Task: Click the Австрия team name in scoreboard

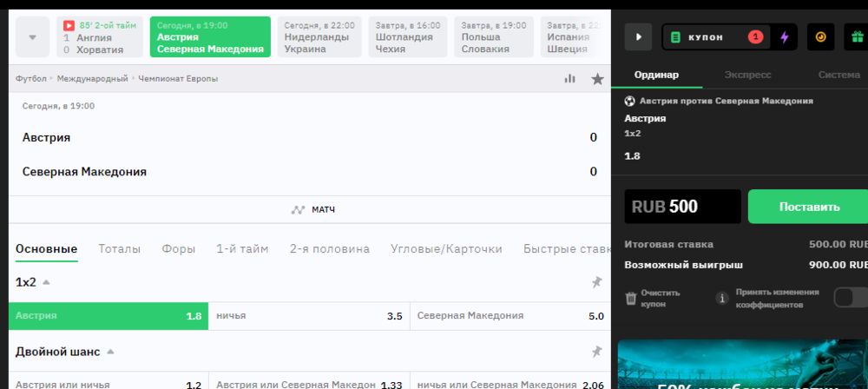Action: [47, 137]
